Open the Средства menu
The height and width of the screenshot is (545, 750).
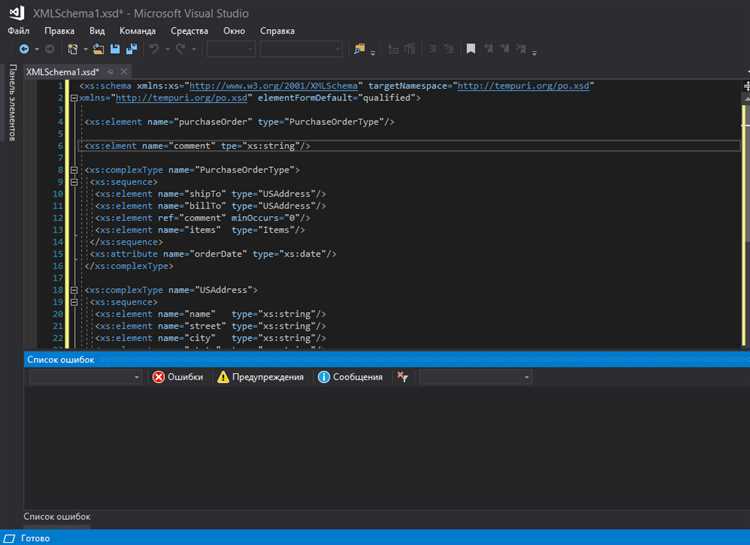click(x=189, y=31)
